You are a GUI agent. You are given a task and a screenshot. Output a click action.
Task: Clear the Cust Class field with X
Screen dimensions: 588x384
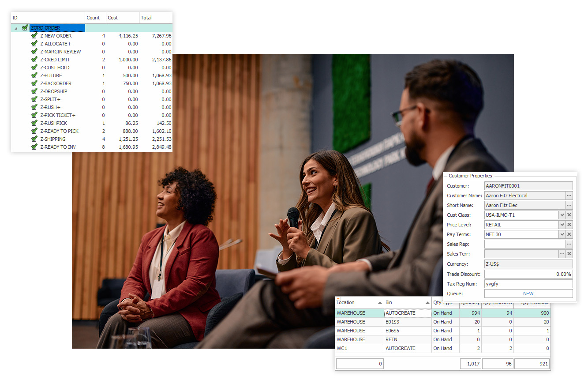click(569, 215)
